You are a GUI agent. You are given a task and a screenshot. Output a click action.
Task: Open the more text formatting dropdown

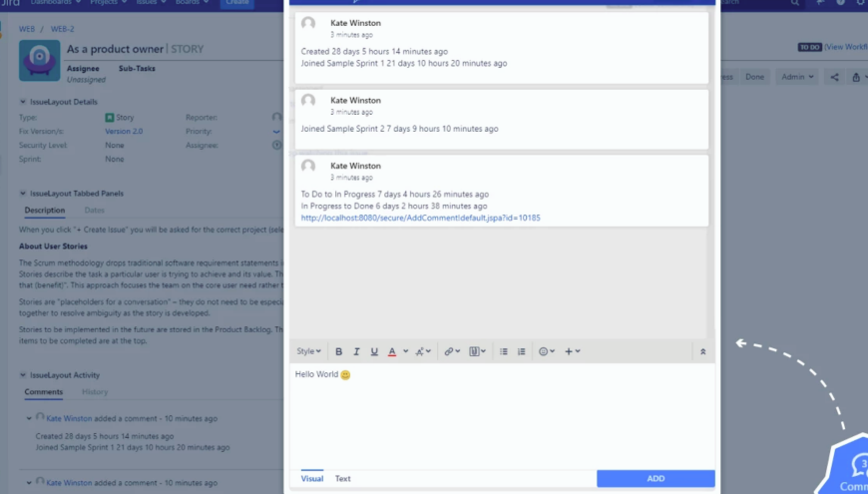click(x=423, y=351)
